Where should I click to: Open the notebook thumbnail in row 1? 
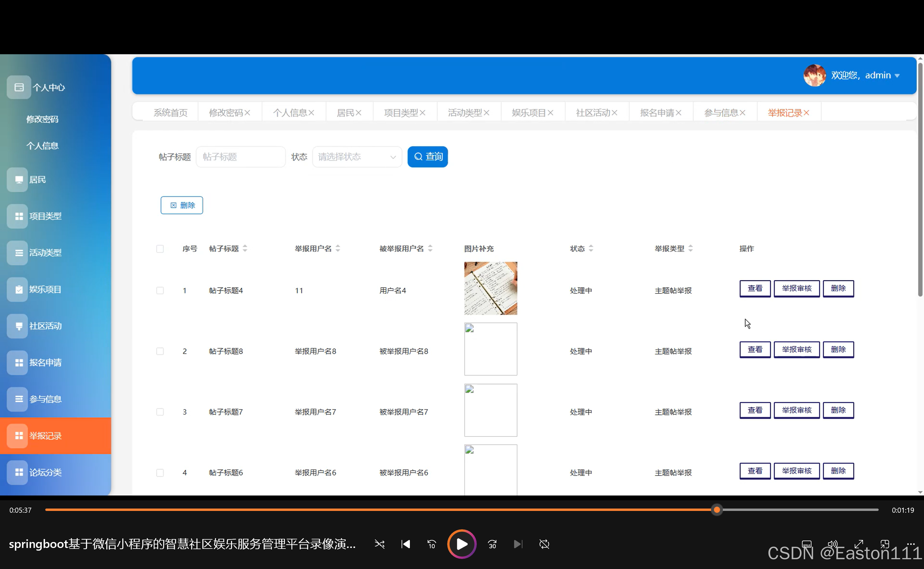[x=490, y=288]
